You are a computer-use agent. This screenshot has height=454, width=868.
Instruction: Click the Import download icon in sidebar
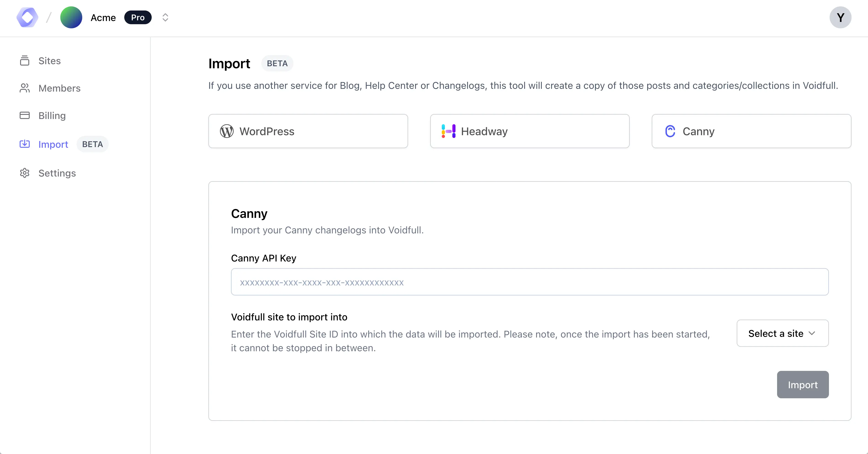point(25,144)
